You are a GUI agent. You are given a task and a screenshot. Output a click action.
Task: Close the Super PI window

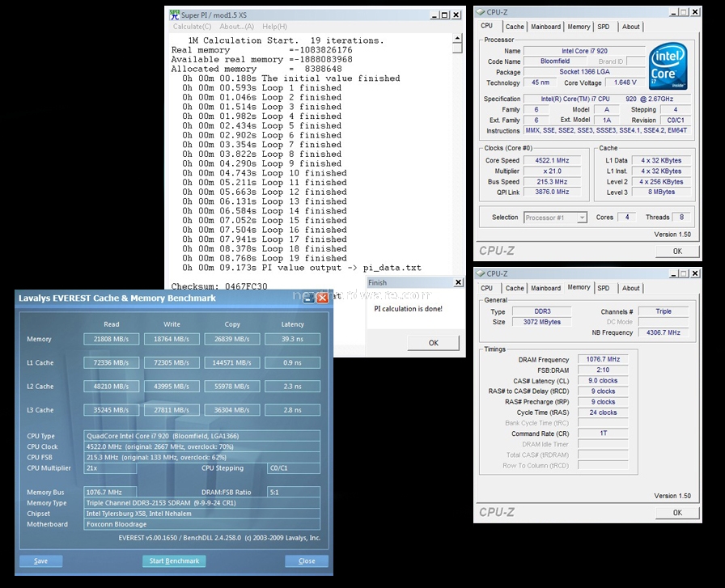456,15
